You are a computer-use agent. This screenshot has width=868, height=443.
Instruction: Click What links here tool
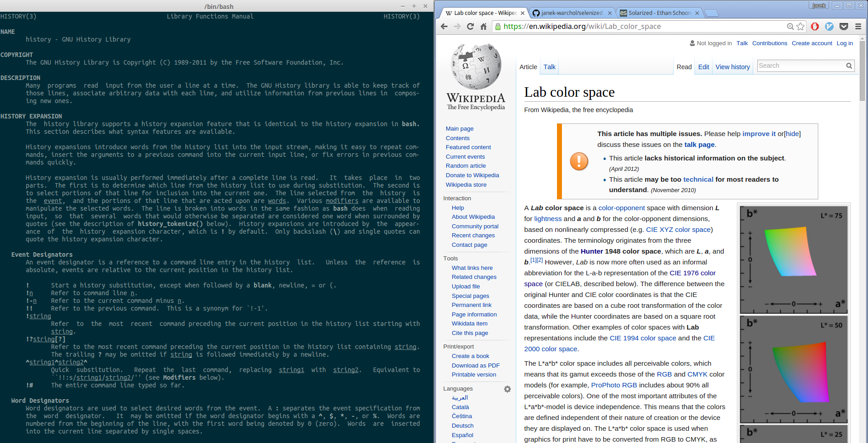[472, 268]
